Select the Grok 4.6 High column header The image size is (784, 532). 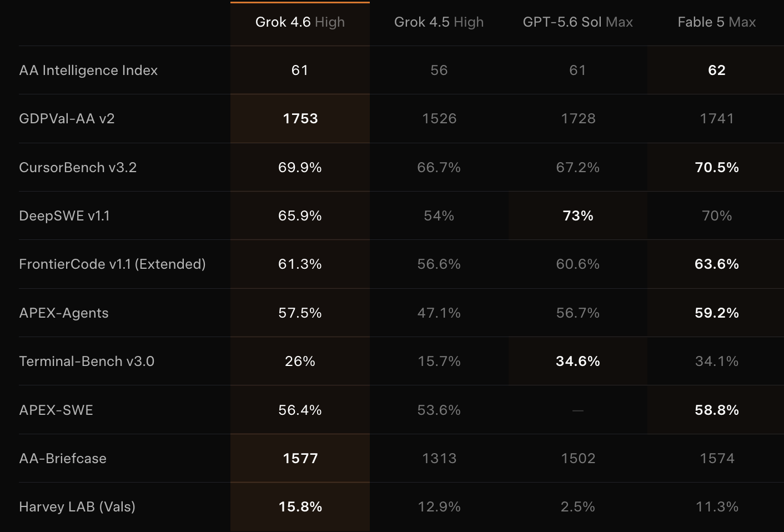coord(300,22)
